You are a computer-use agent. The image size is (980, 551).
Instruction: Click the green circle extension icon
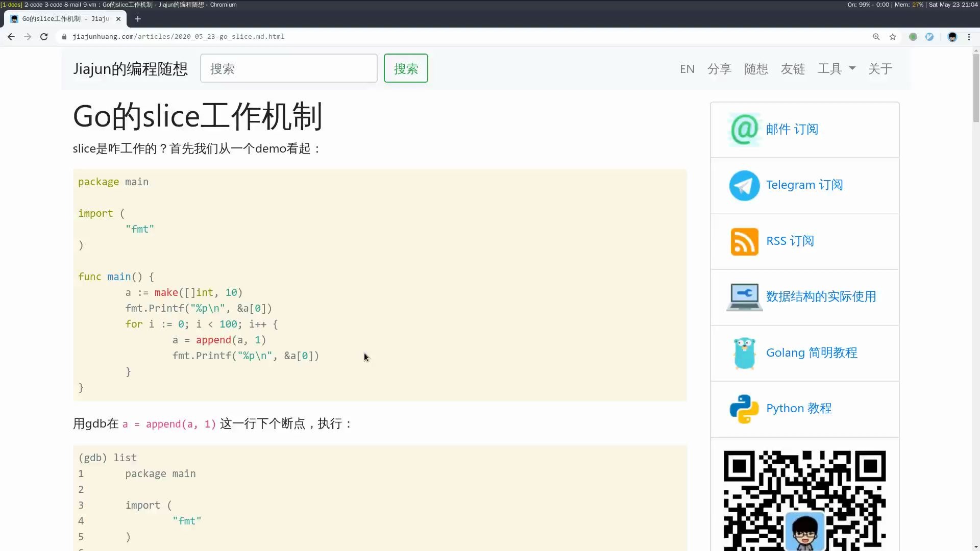click(913, 37)
